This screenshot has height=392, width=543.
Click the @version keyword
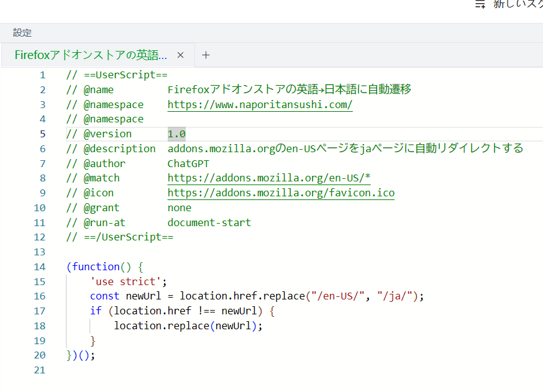pyautogui.click(x=107, y=134)
